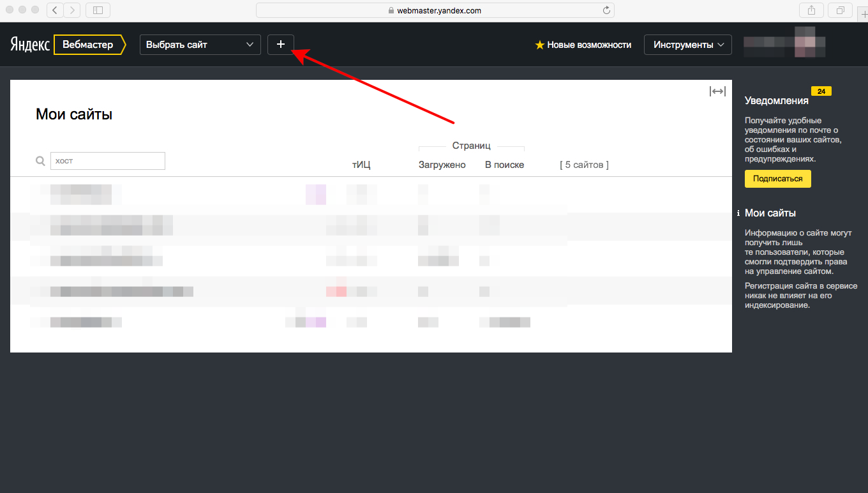Click the info icon next to Мои сайты
Screen dimensions: 868x493
[x=738, y=213]
